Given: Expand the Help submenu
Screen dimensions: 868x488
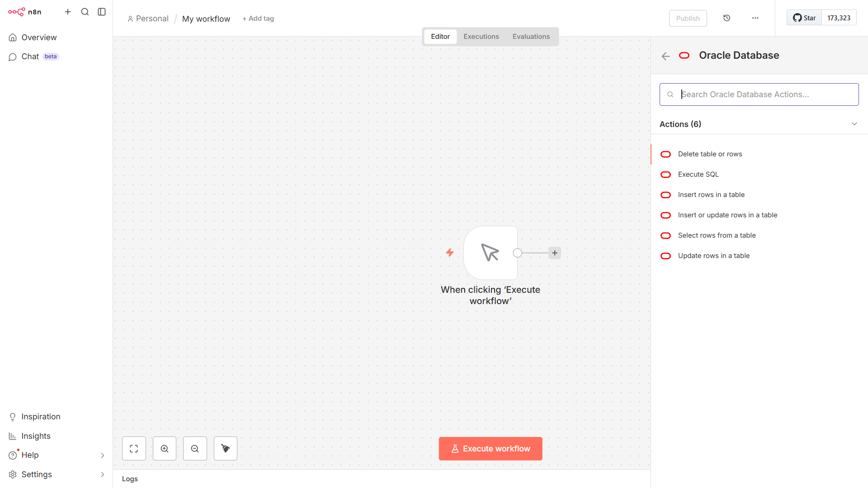Looking at the screenshot, I should tap(102, 455).
